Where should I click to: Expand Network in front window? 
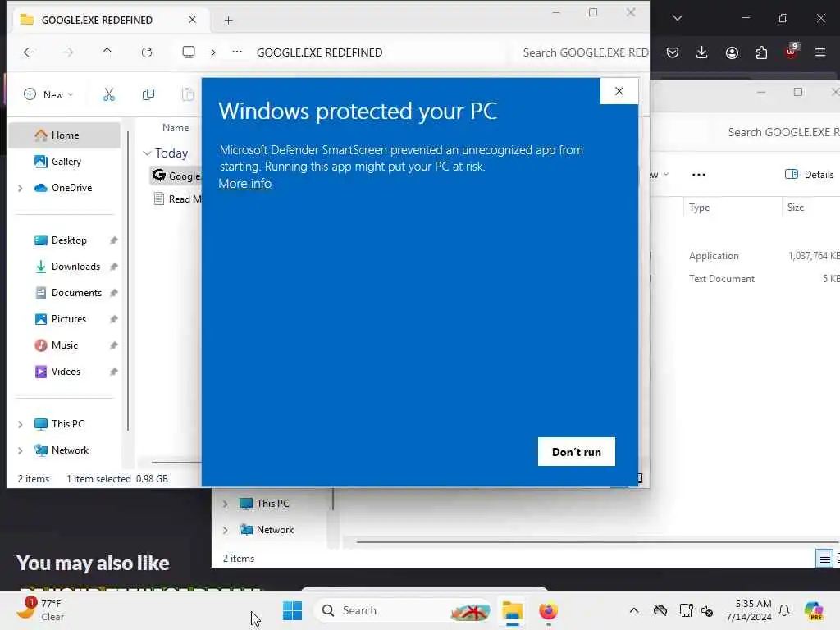pyautogui.click(x=21, y=450)
